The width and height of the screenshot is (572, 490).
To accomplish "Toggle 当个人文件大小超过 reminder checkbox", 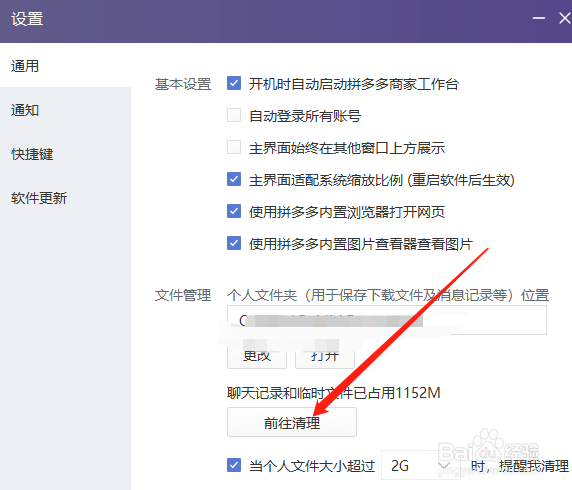I will [x=234, y=465].
